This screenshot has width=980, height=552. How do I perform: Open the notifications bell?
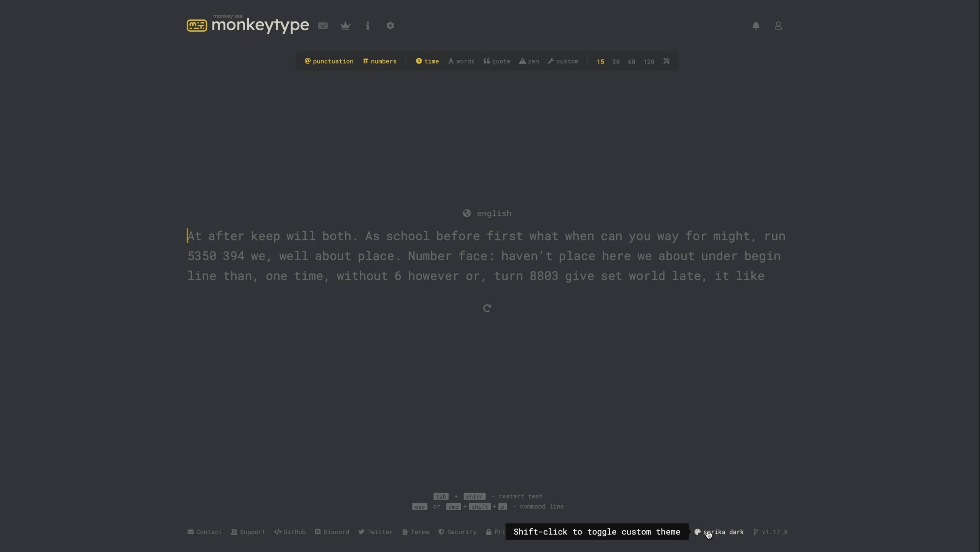[756, 26]
